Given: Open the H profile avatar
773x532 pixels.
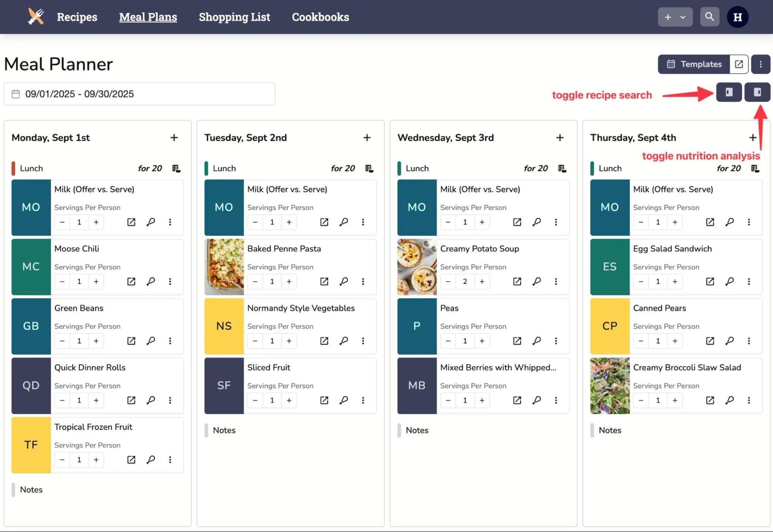Looking at the screenshot, I should (x=737, y=17).
